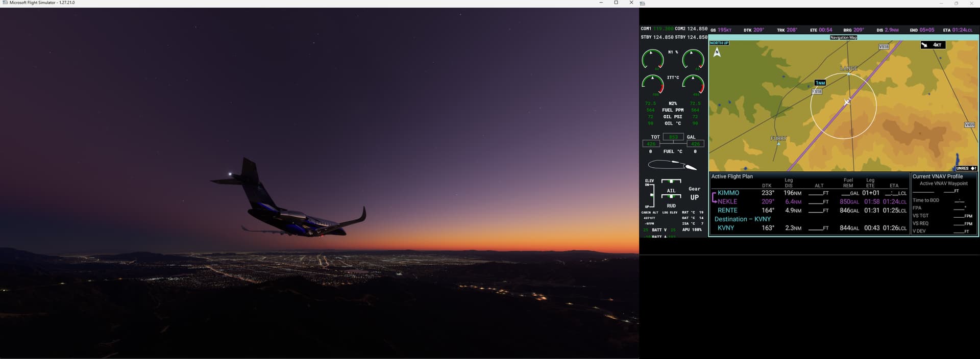Image resolution: width=980 pixels, height=359 pixels.
Task: Click the flap position wing diagram
Action: (672, 165)
